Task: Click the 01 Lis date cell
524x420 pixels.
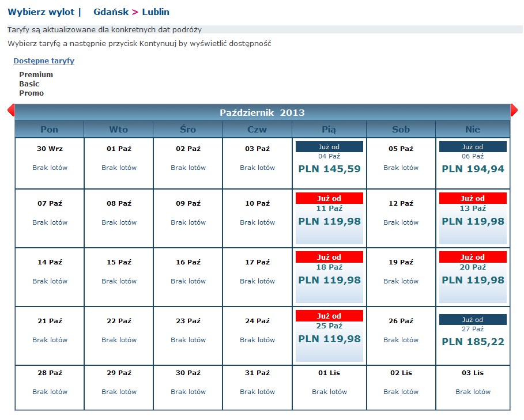Action: [x=329, y=388]
